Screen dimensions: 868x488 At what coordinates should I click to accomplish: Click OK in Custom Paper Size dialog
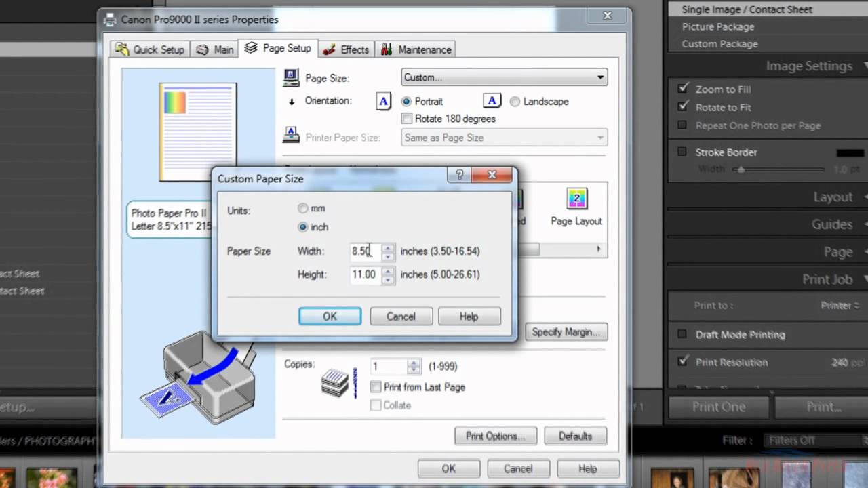coord(330,317)
